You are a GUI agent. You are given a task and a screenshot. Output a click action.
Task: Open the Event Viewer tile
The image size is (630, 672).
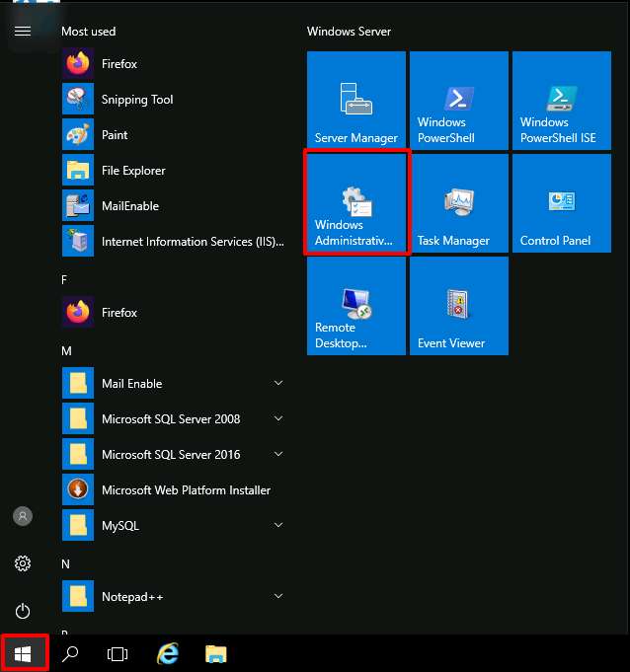459,306
